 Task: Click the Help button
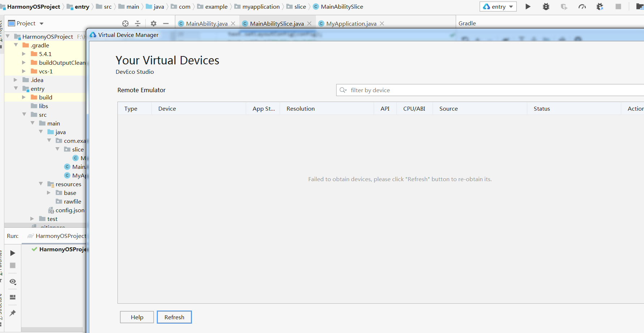[x=137, y=317]
